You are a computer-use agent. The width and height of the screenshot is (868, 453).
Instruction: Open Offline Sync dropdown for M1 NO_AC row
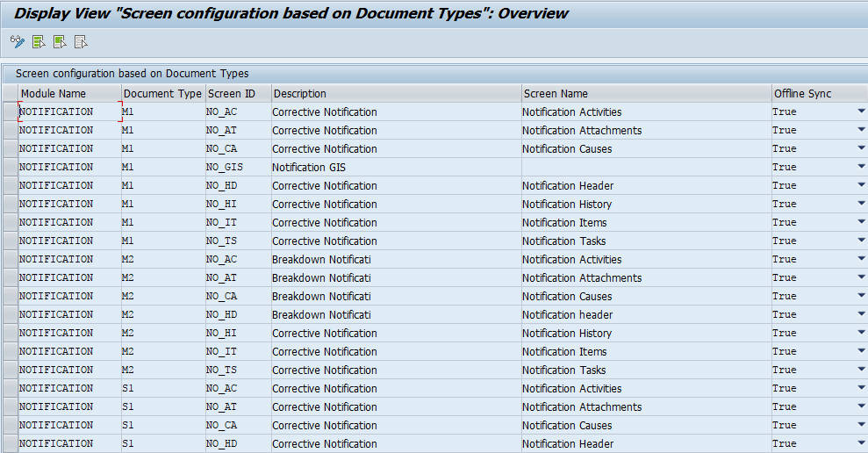pyautogui.click(x=861, y=112)
